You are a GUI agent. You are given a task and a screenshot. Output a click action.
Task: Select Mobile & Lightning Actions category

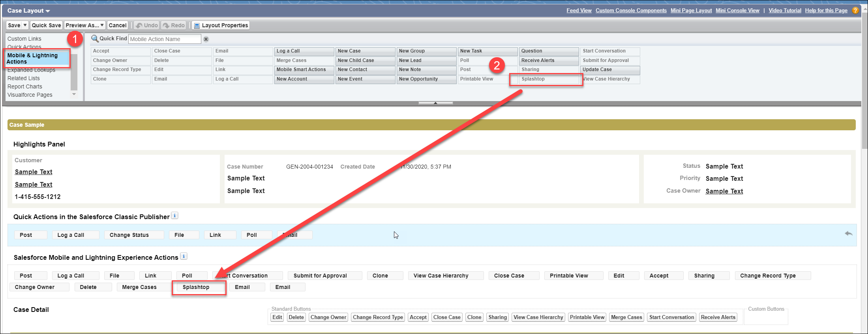tap(37, 58)
